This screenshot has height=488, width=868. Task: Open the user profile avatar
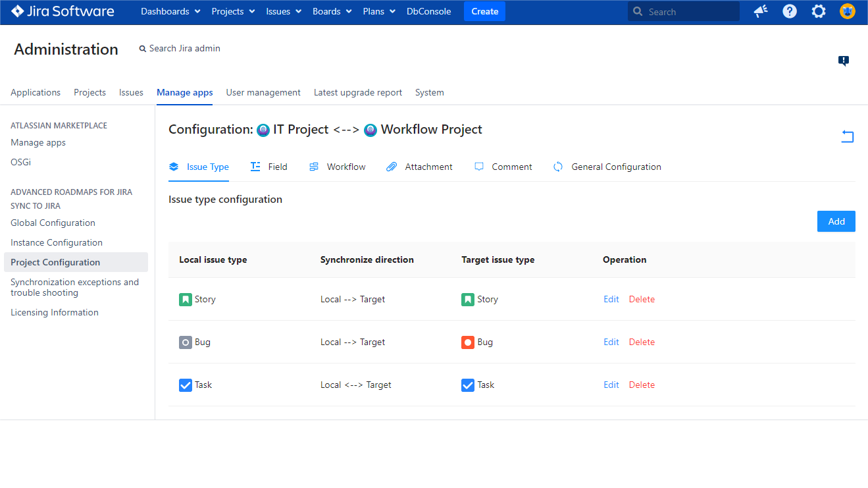click(x=848, y=11)
